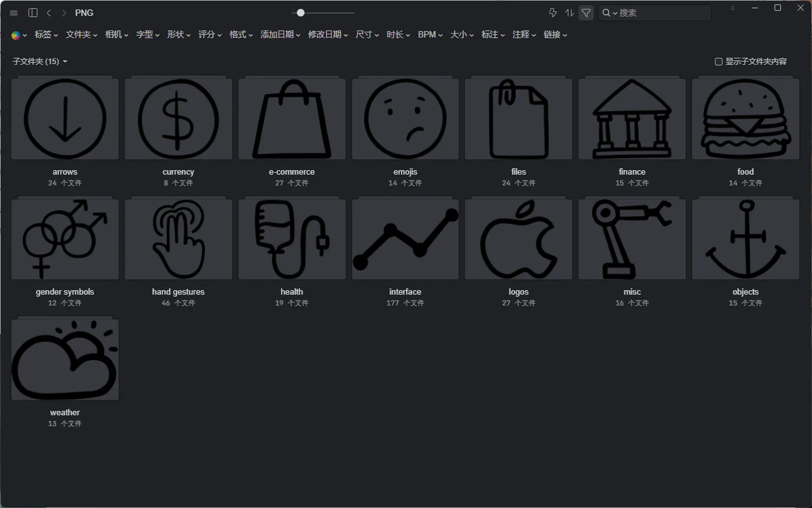Open the objects folder

(x=745, y=239)
